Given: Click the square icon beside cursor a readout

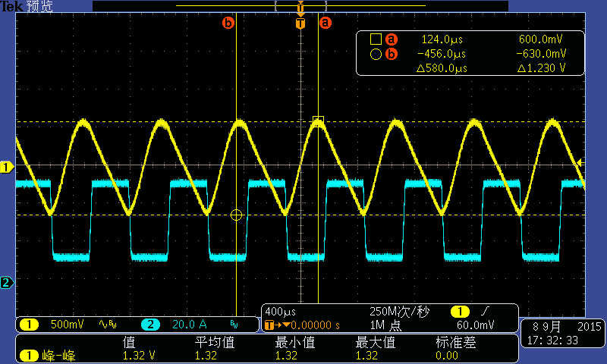Looking at the screenshot, I should tap(376, 39).
